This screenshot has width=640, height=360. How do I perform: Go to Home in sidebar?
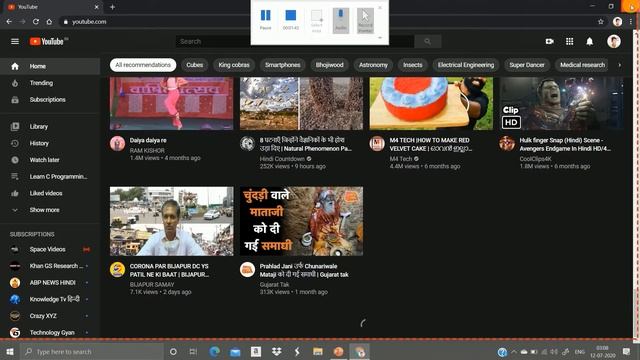point(50,66)
